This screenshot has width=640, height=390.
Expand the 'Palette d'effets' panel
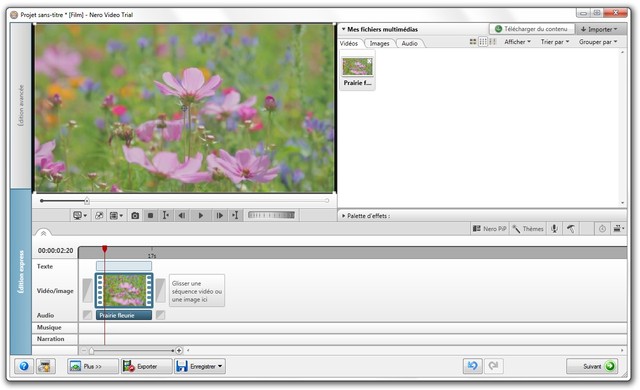point(344,216)
